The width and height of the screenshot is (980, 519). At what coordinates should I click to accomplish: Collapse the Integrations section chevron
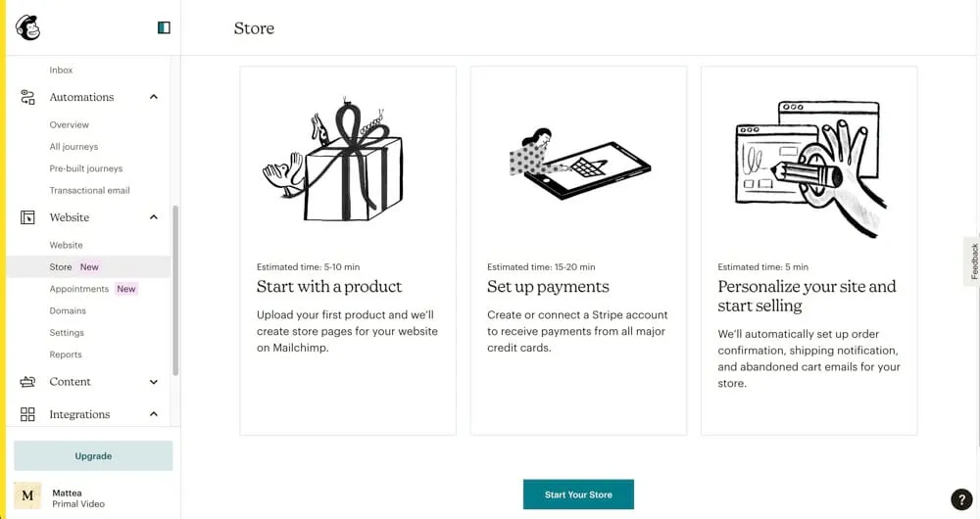click(154, 414)
